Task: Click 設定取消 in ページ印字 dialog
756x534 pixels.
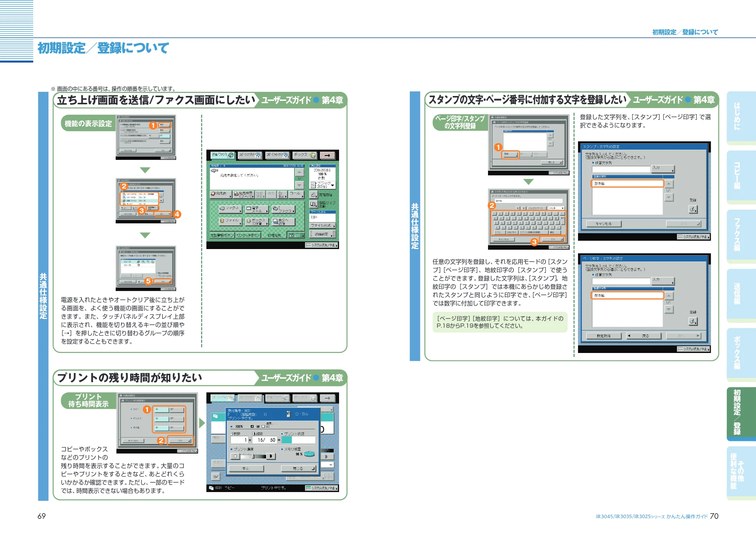Action: pyautogui.click(x=604, y=336)
